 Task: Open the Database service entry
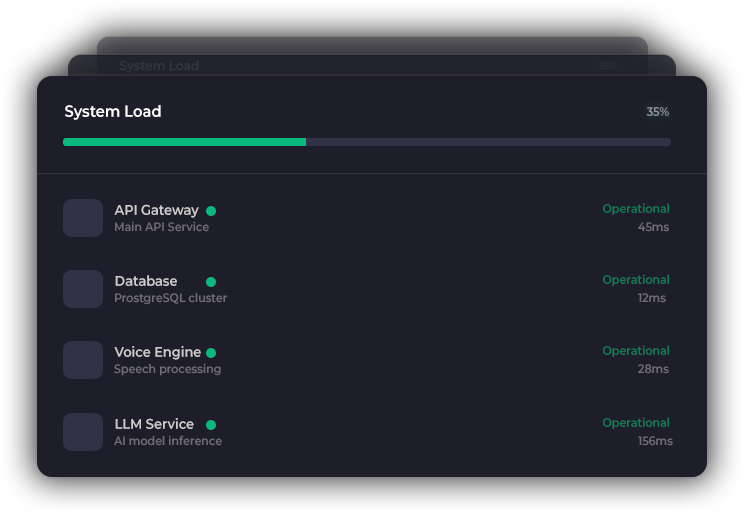(x=146, y=281)
